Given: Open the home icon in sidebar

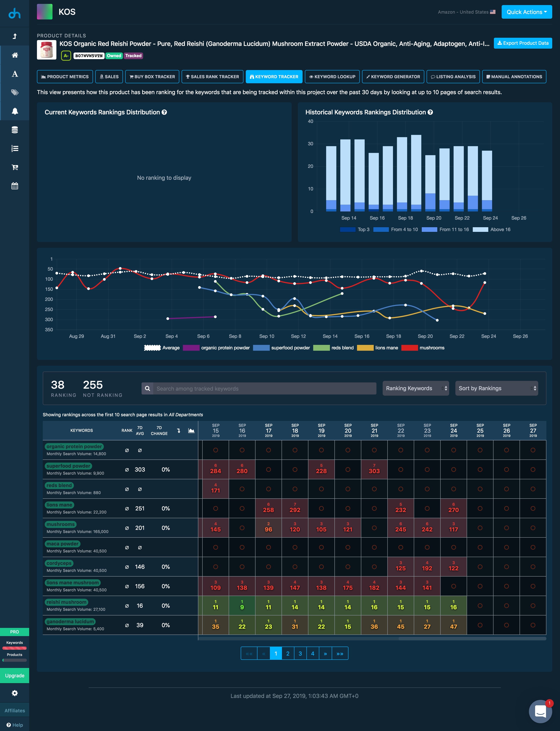Looking at the screenshot, I should (x=15, y=55).
